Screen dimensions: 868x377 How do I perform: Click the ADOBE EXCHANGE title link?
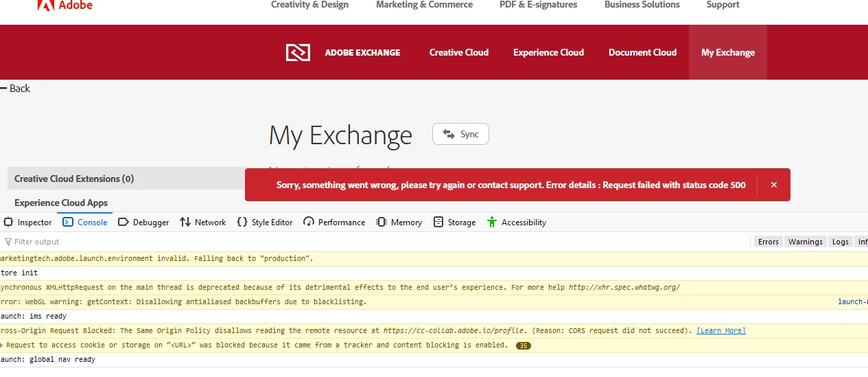click(362, 52)
